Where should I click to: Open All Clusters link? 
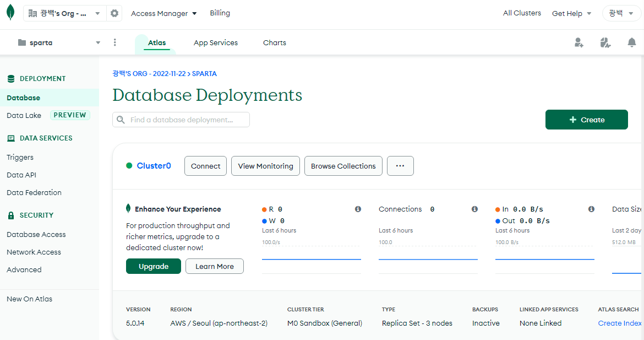coord(522,13)
